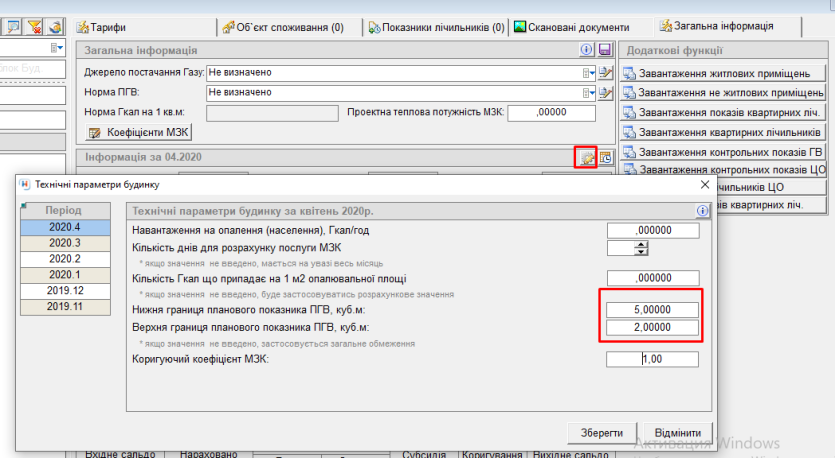Viewport: 835px width, 458px height.
Task: Click the save diskette icon in Загальна інформація header
Action: (x=604, y=50)
